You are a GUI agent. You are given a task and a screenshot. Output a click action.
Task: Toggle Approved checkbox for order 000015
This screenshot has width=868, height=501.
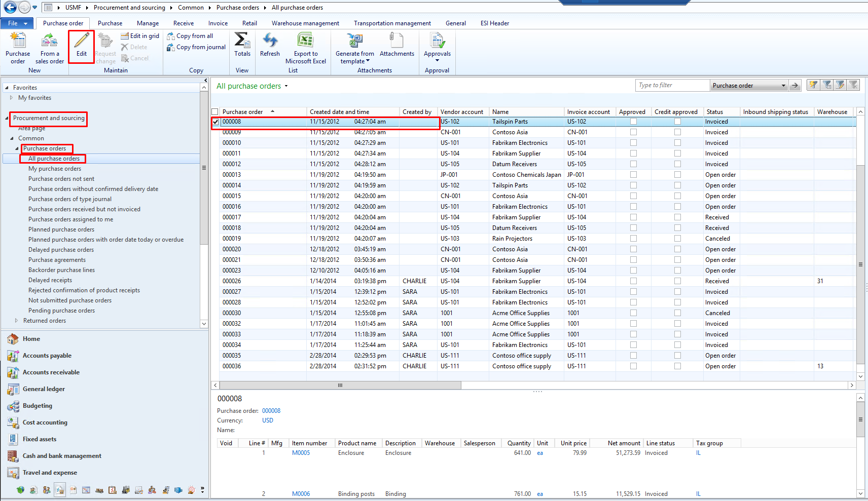click(x=633, y=196)
